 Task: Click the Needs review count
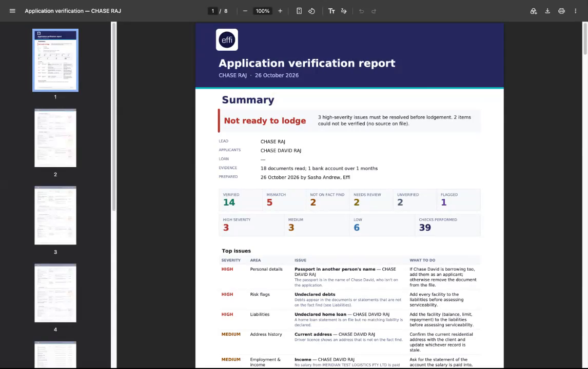356,202
